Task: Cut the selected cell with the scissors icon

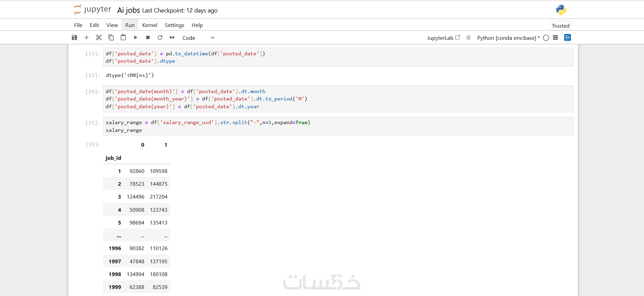Action: (x=99, y=38)
